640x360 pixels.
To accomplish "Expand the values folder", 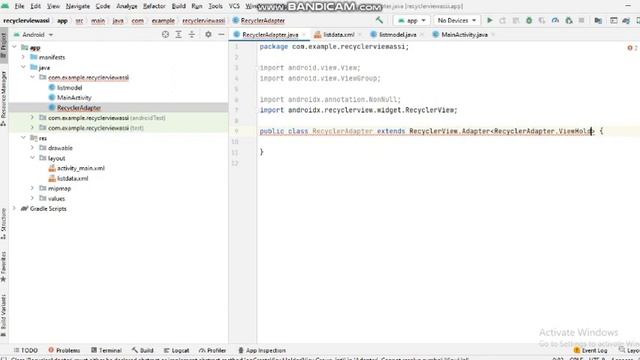I will coord(33,198).
